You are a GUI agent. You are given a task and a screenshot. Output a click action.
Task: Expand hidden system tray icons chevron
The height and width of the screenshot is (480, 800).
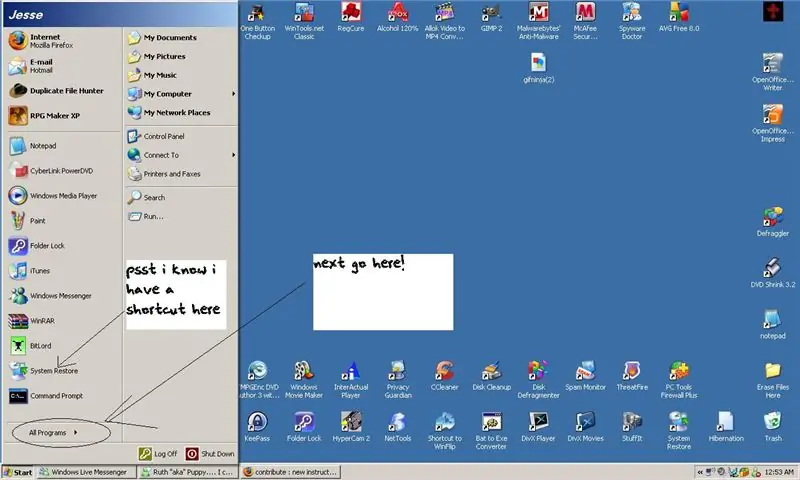point(700,472)
